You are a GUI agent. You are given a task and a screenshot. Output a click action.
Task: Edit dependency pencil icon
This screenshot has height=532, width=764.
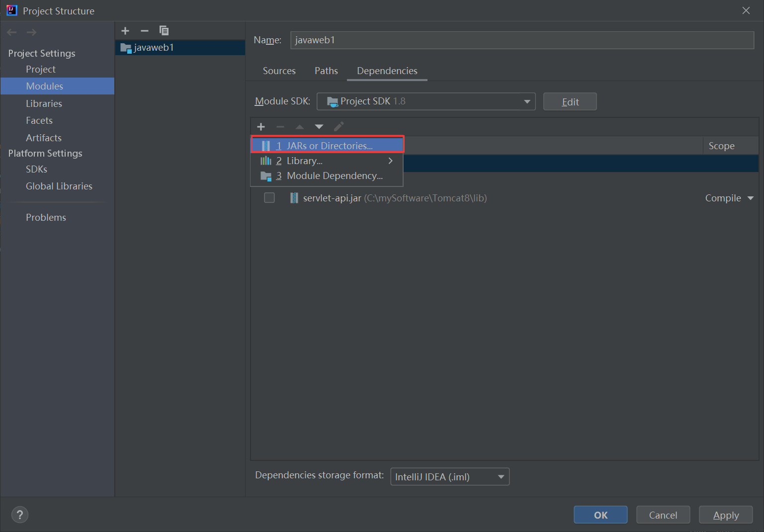point(339,127)
